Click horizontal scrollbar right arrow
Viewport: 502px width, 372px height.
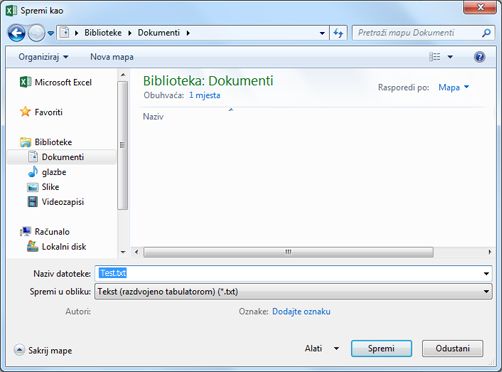[489, 252]
